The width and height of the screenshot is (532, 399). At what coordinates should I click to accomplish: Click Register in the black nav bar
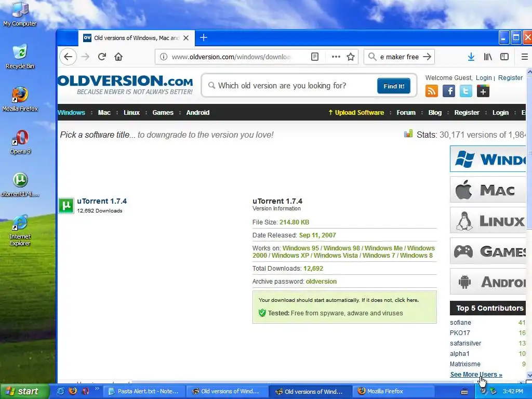tap(467, 113)
